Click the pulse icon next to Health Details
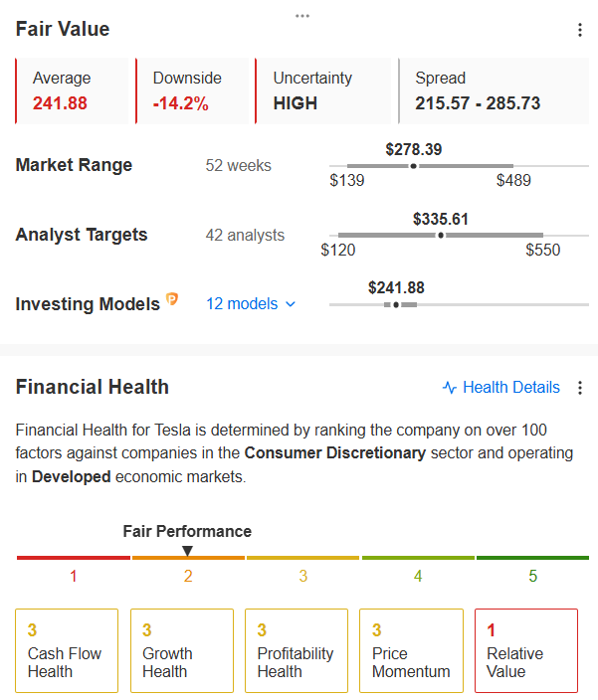This screenshot has width=598, height=700. (450, 388)
